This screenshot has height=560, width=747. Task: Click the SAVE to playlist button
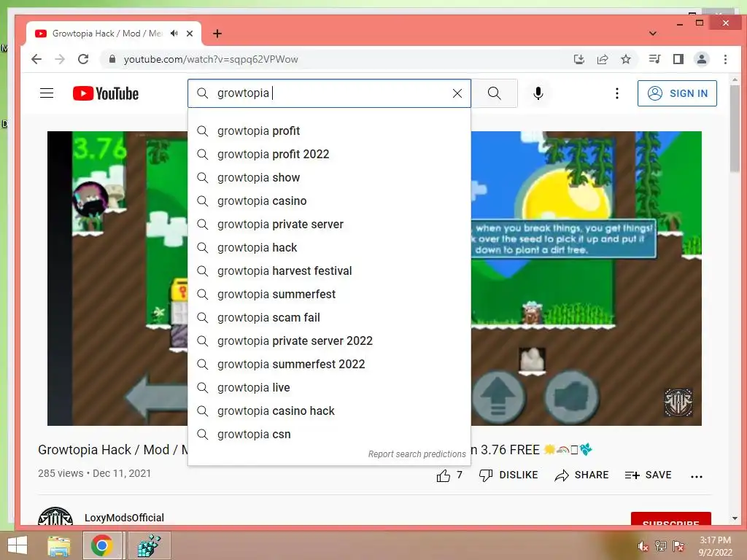(x=648, y=475)
